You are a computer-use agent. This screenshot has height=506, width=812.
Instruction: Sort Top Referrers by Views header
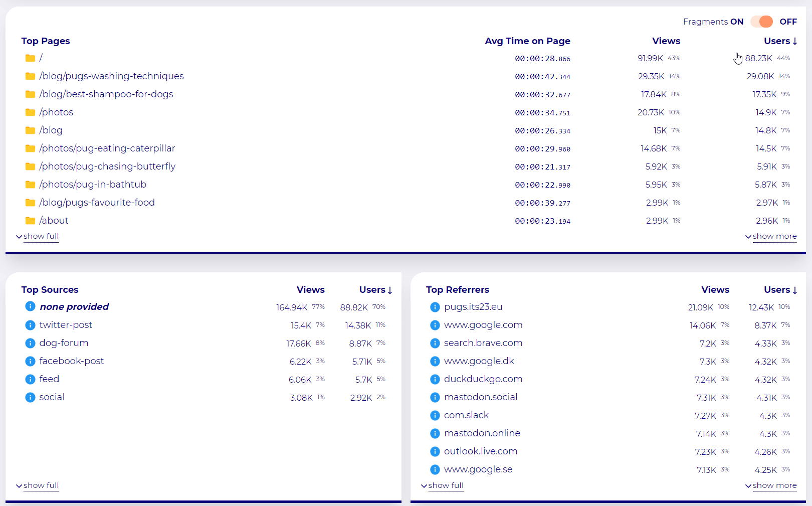point(715,290)
